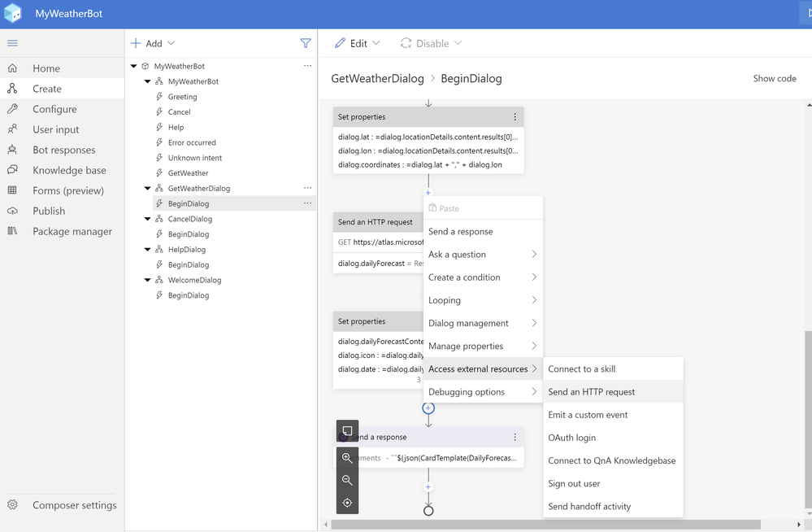Image resolution: width=812 pixels, height=532 pixels.
Task: Open the Edit dropdown
Action: point(358,44)
